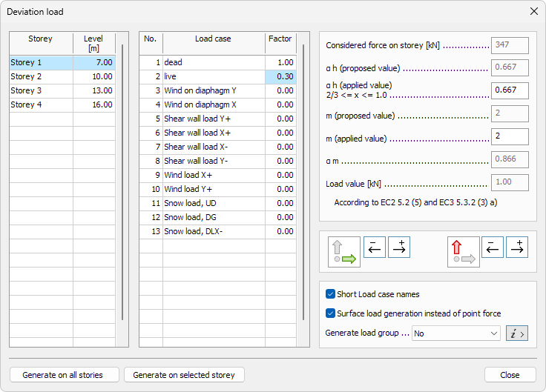This screenshot has height=392, width=546.
Task: Click α h proposed value field
Action: pos(510,67)
